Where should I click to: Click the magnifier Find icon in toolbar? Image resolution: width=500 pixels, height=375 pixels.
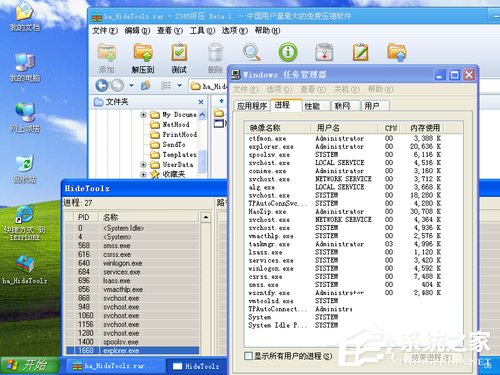(x=251, y=52)
